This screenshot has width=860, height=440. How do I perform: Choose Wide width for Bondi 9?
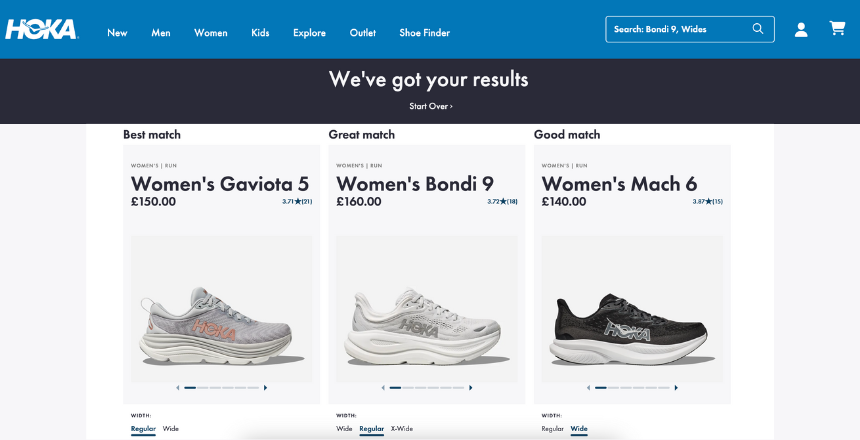[x=344, y=428]
